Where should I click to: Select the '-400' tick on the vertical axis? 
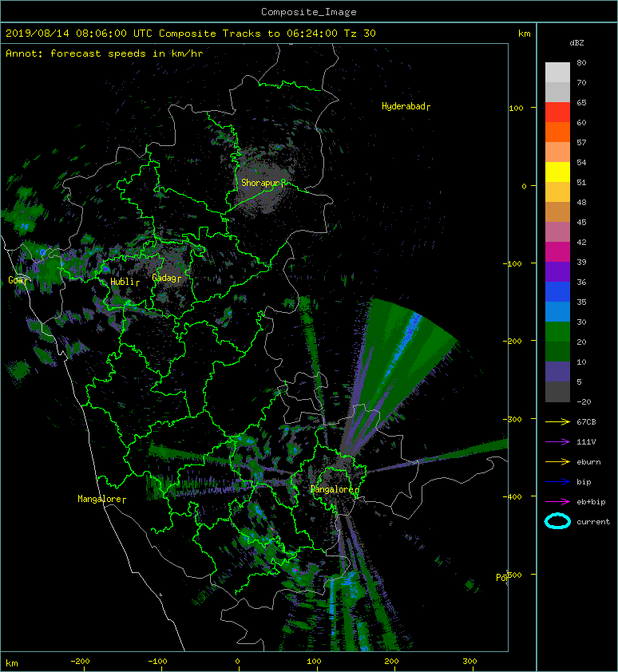coord(513,496)
